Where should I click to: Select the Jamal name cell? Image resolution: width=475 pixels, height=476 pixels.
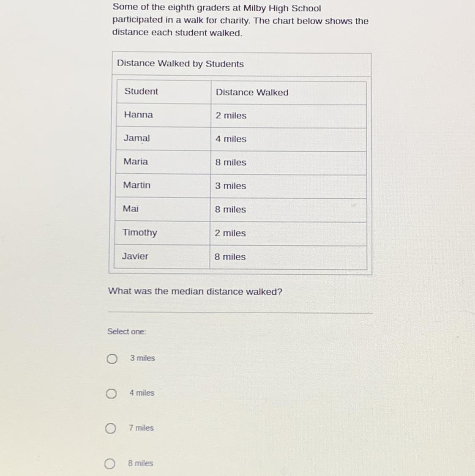point(163,138)
